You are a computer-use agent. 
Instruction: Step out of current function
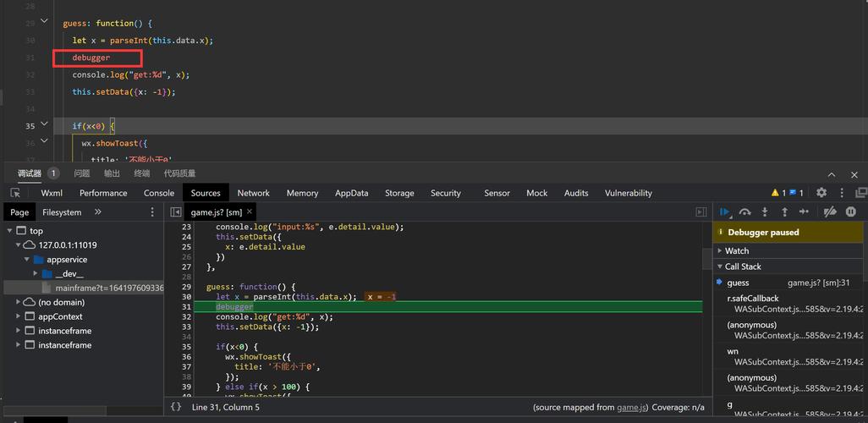[x=784, y=212]
